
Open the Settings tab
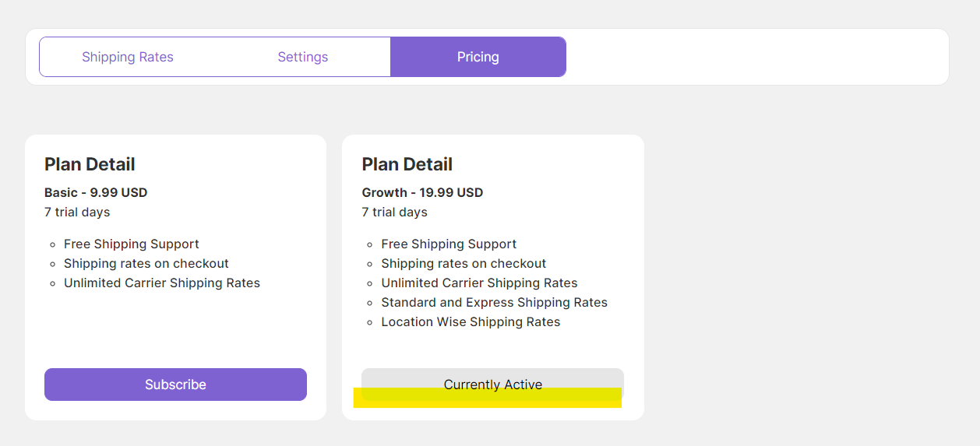303,57
